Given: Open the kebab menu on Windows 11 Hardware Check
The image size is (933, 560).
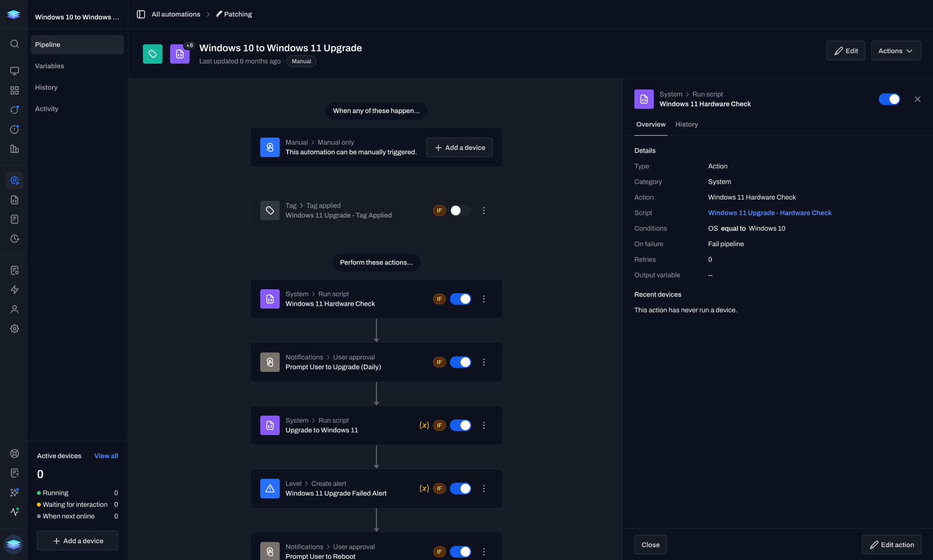Looking at the screenshot, I should tap(484, 299).
